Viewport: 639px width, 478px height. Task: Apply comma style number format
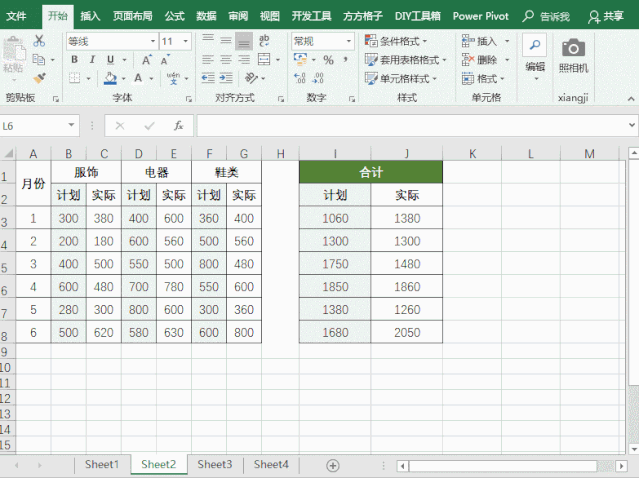click(x=346, y=59)
